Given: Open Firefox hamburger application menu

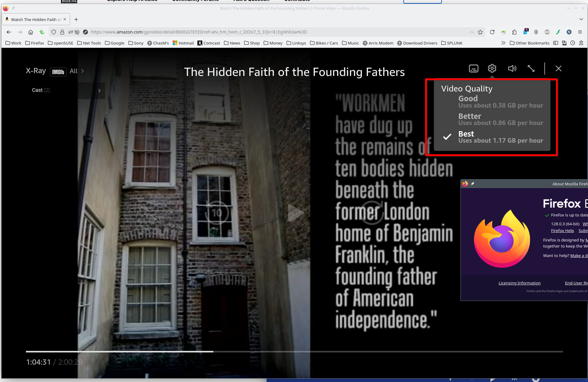Looking at the screenshot, I should coord(580,32).
